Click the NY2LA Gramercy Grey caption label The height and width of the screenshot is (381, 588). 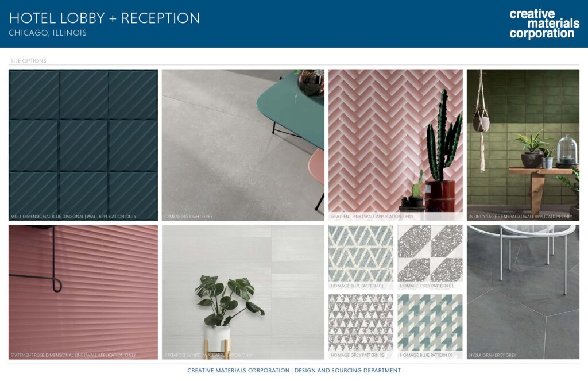pos(493,355)
